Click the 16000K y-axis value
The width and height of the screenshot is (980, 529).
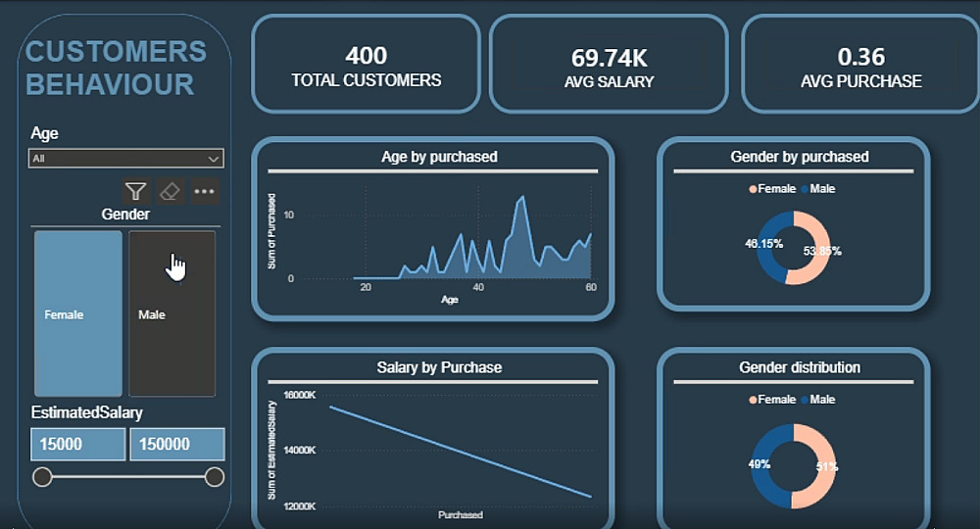tap(300, 395)
